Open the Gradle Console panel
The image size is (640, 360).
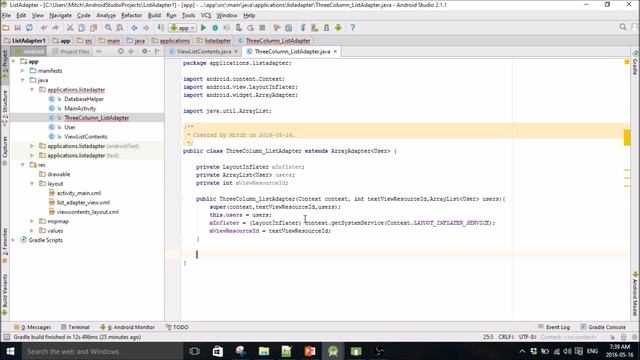point(603,327)
